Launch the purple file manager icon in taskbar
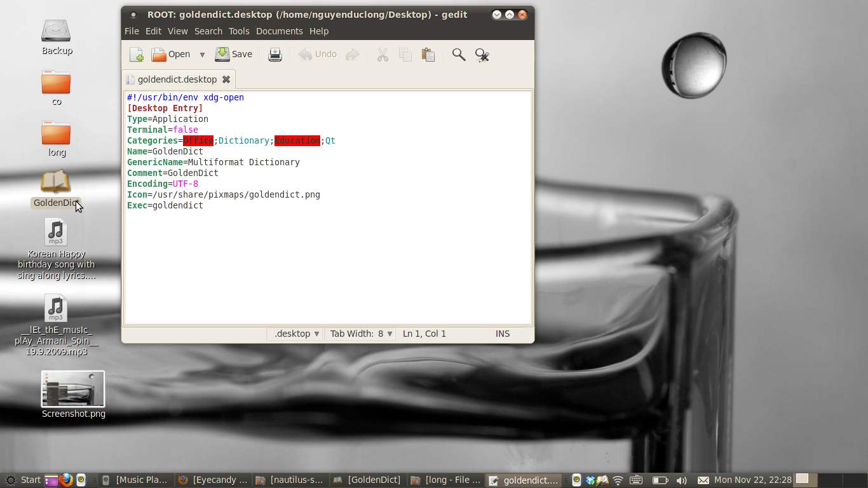 click(51, 480)
